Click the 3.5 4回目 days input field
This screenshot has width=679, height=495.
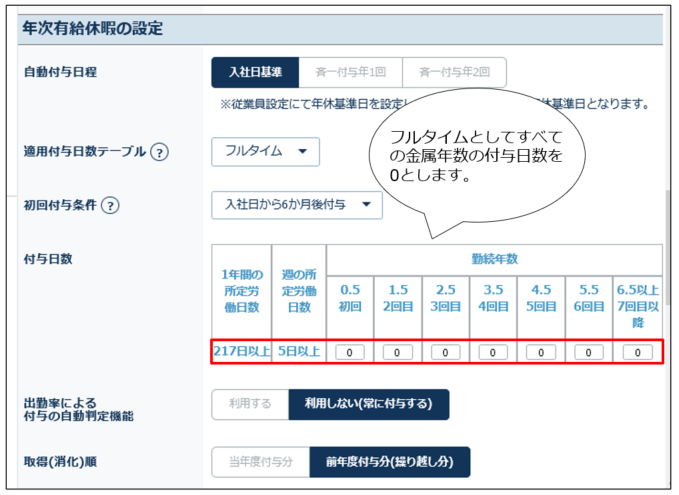tap(493, 353)
